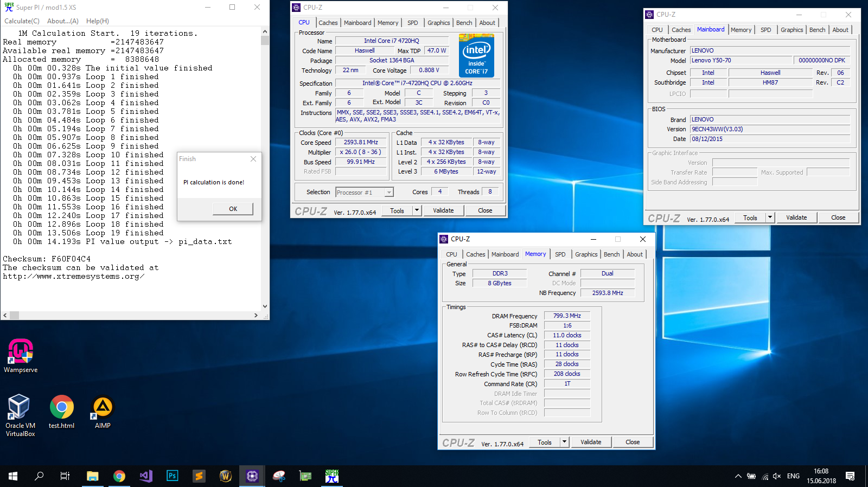868x487 pixels.
Task: Launch AIMP desktop shortcut
Action: pyautogui.click(x=103, y=412)
